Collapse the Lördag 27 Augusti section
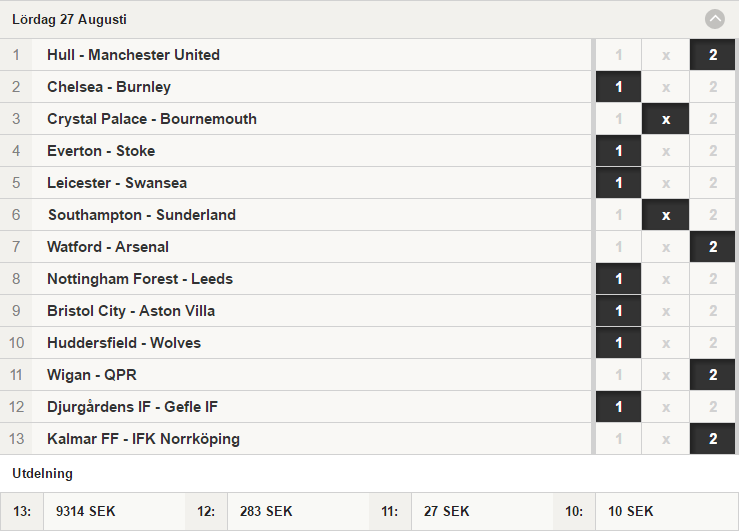 point(714,19)
